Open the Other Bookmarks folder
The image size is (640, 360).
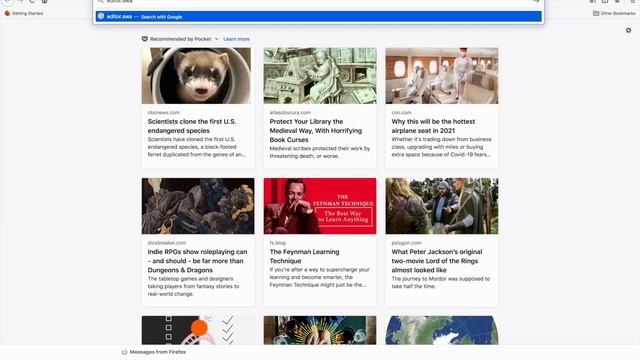tap(614, 13)
